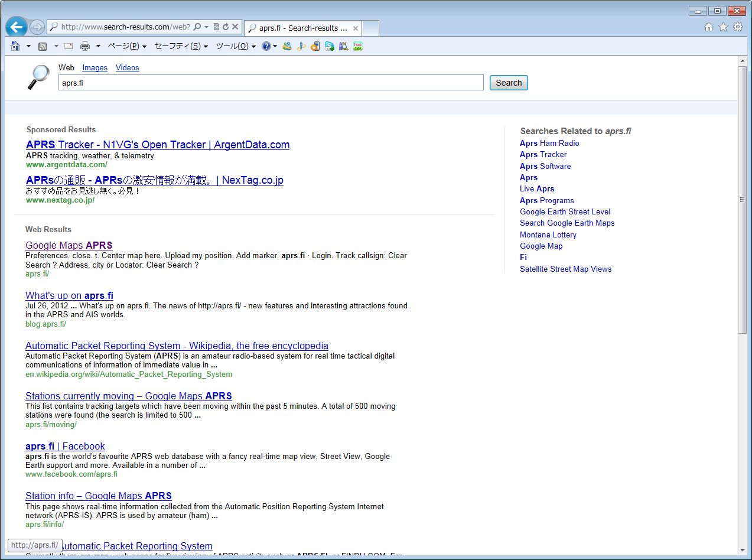Open sponsored APRS Tracker ArgentData.com link
The image size is (752, 560).
tap(158, 145)
